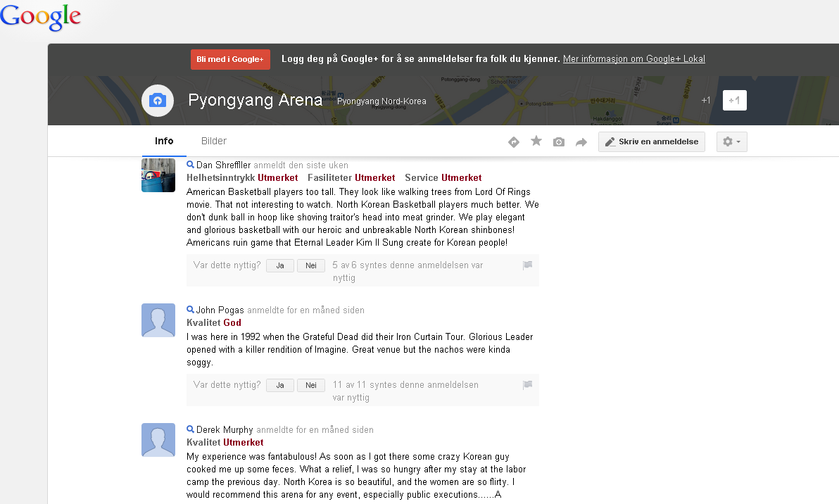Click 'Fasiliteter Utmerket' rating text
839x504 pixels.
coord(351,177)
